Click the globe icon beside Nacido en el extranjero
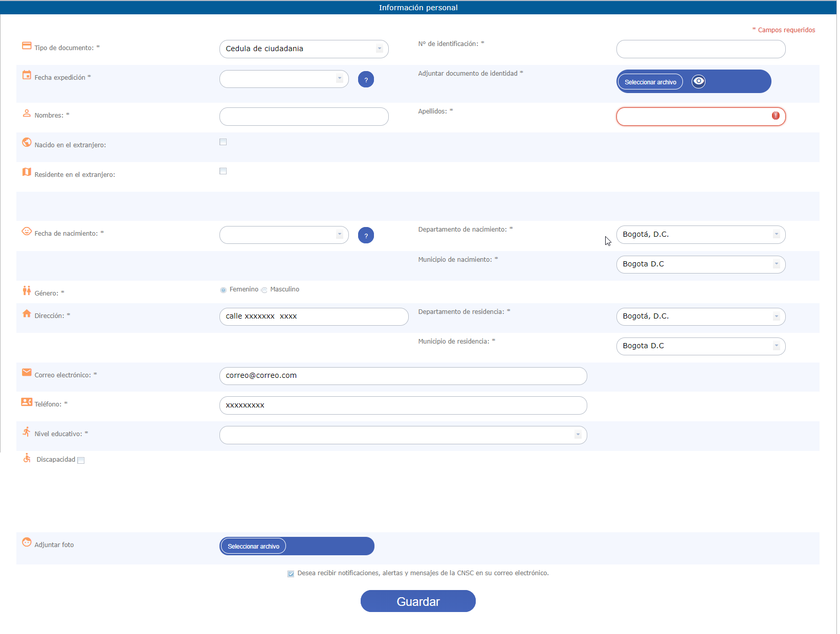 [x=27, y=143]
